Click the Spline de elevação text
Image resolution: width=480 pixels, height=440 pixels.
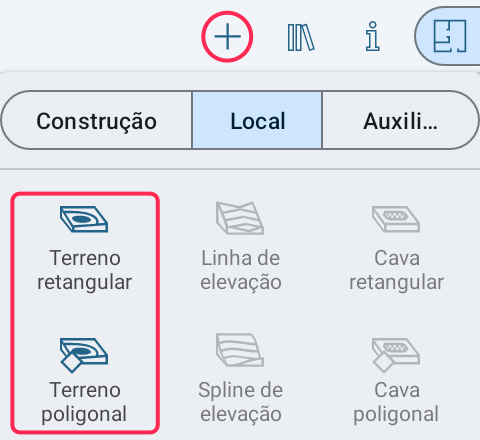point(241,402)
